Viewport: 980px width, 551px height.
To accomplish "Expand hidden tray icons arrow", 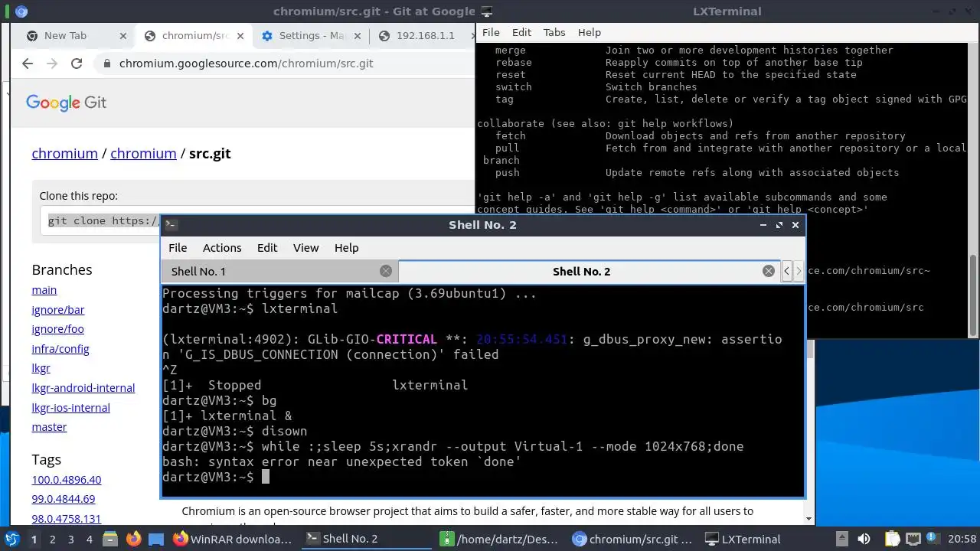I will tap(842, 539).
